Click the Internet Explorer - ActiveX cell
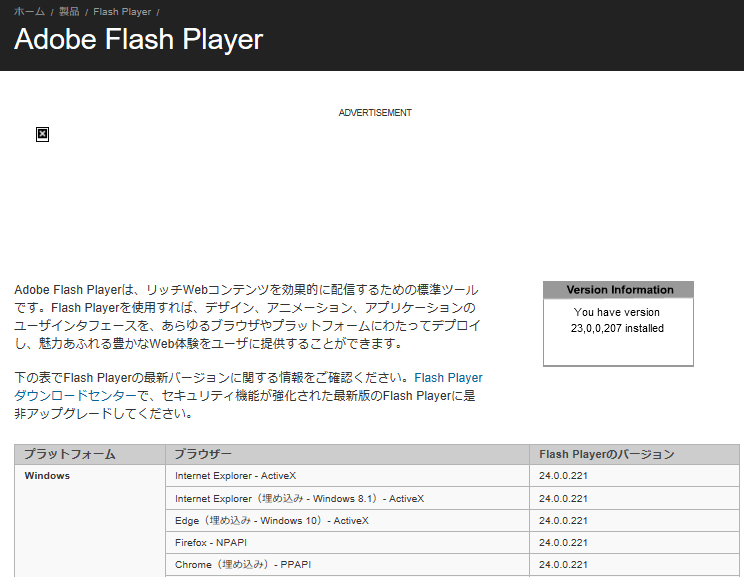Screen dimensions: 744x577 click(347, 476)
